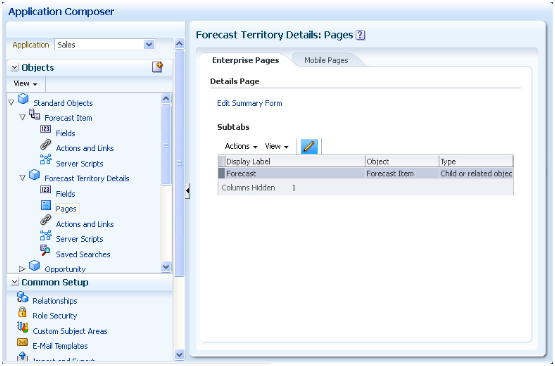Click the Fields icon under Forecast Item
Screen dimensions: 555x366
tap(45, 129)
